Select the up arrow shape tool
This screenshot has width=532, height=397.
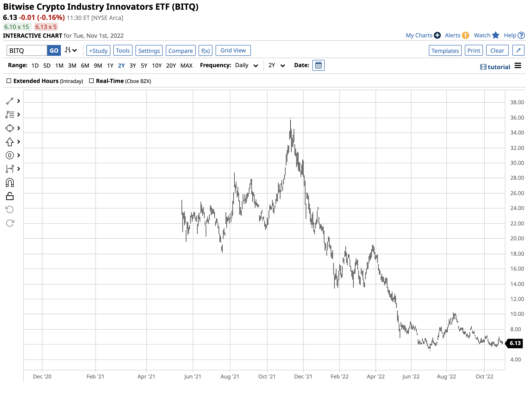[10, 142]
